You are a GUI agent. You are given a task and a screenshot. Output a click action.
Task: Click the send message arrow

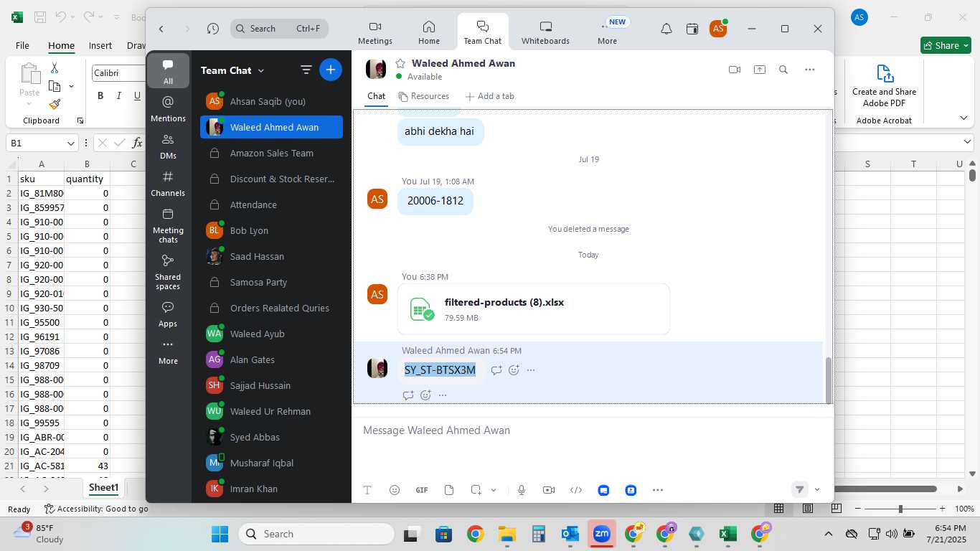click(x=799, y=489)
